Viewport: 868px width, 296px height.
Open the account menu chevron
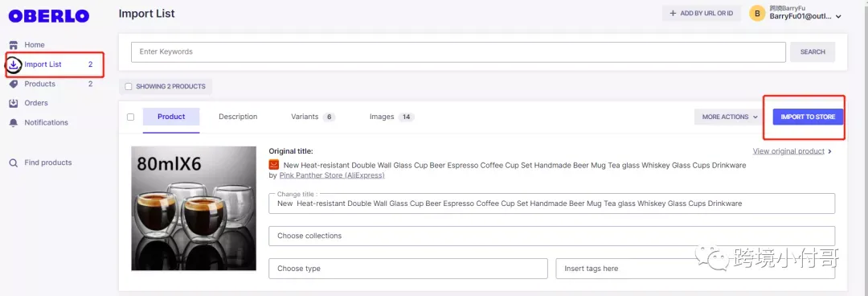pos(838,17)
